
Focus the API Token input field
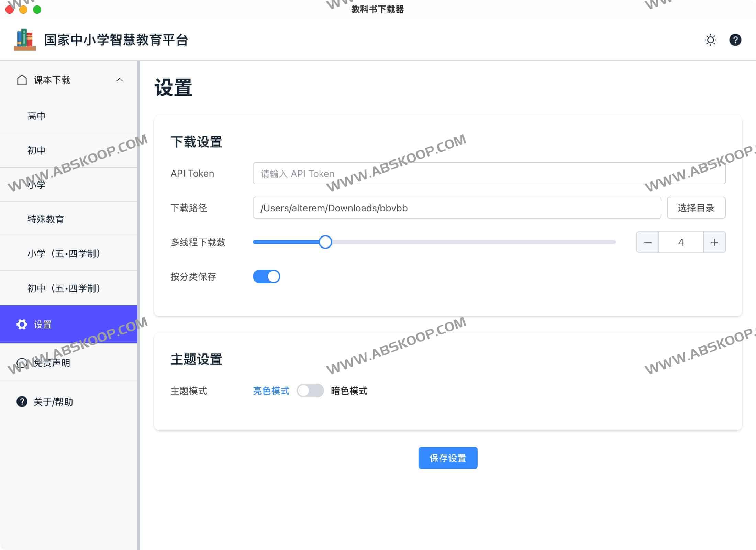(x=489, y=173)
